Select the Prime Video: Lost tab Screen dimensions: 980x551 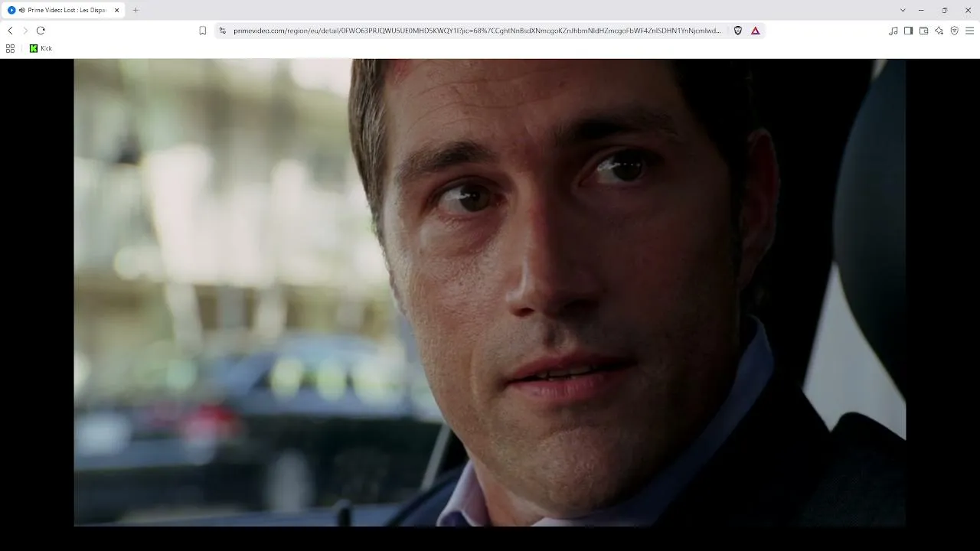(x=64, y=10)
